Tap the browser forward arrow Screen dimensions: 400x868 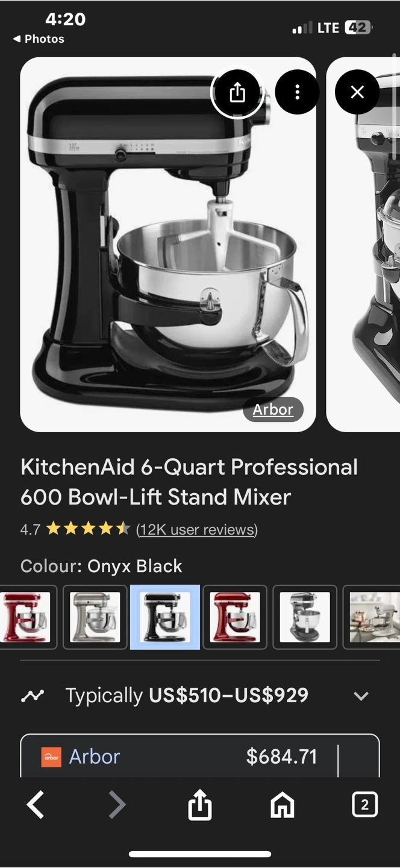pyautogui.click(x=117, y=805)
